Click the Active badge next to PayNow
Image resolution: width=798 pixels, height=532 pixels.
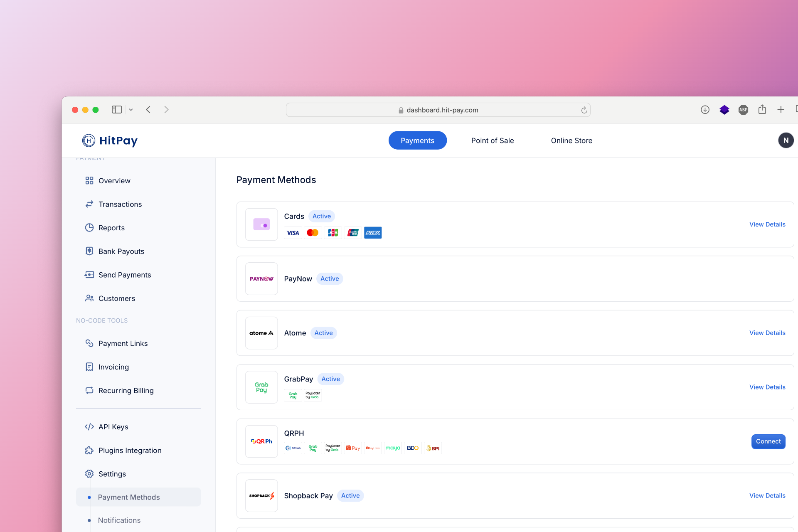tap(330, 278)
